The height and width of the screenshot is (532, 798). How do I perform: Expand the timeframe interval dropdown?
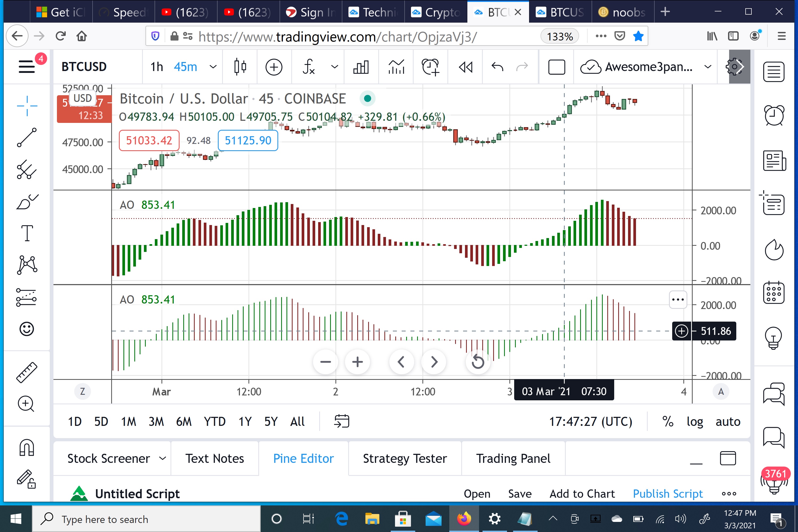pos(213,66)
